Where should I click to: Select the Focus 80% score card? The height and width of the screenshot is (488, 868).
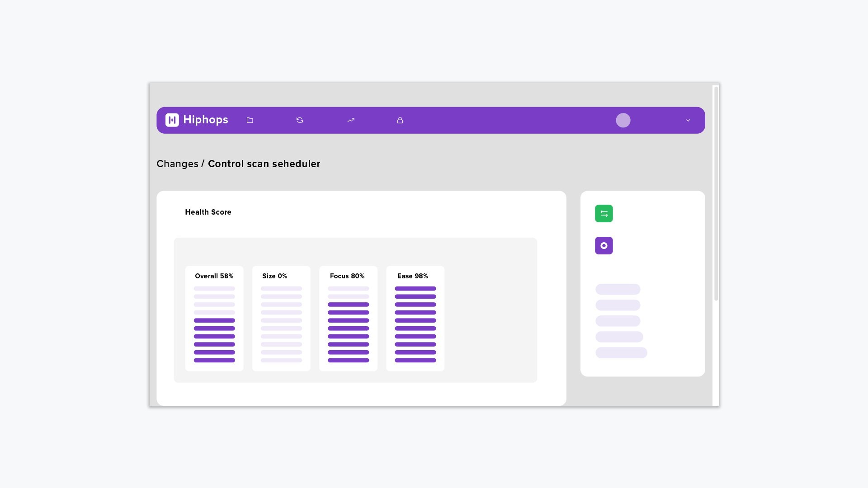pyautogui.click(x=348, y=319)
